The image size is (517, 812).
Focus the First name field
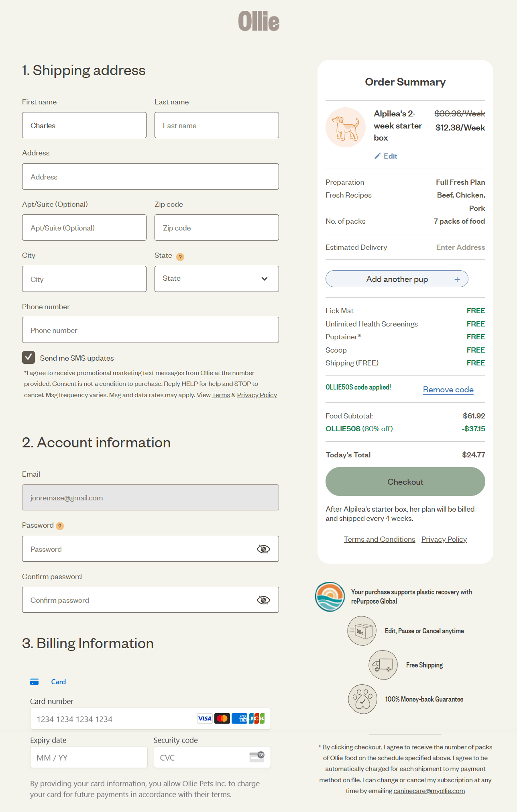click(84, 125)
